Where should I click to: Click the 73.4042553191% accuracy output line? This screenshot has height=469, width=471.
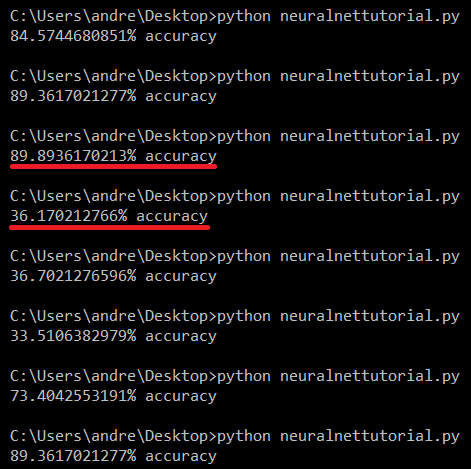click(113, 396)
